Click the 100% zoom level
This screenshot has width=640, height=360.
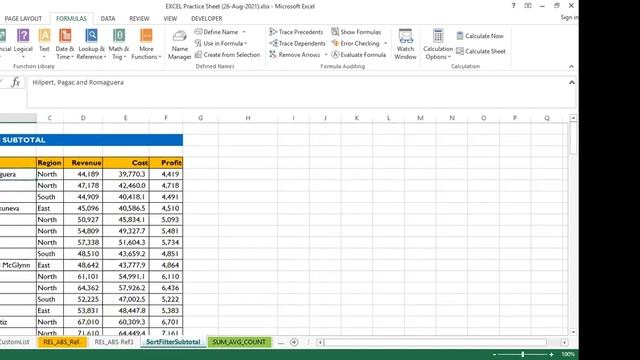567,354
